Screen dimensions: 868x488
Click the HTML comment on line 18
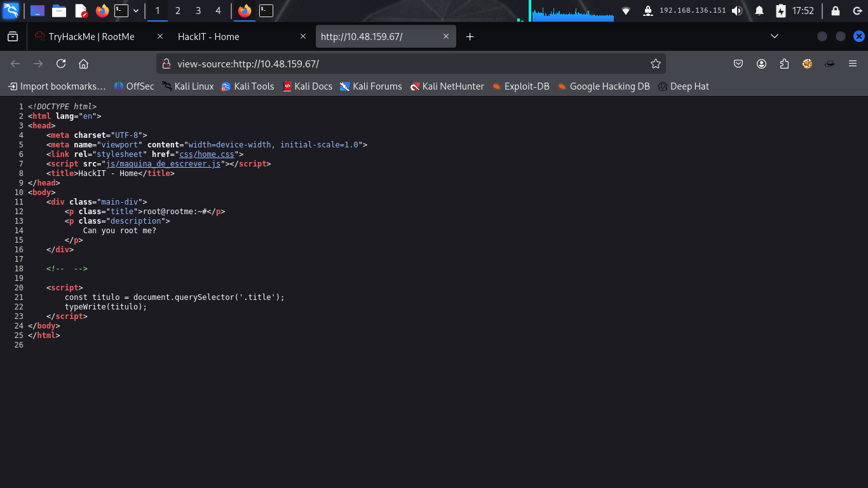[x=67, y=269]
